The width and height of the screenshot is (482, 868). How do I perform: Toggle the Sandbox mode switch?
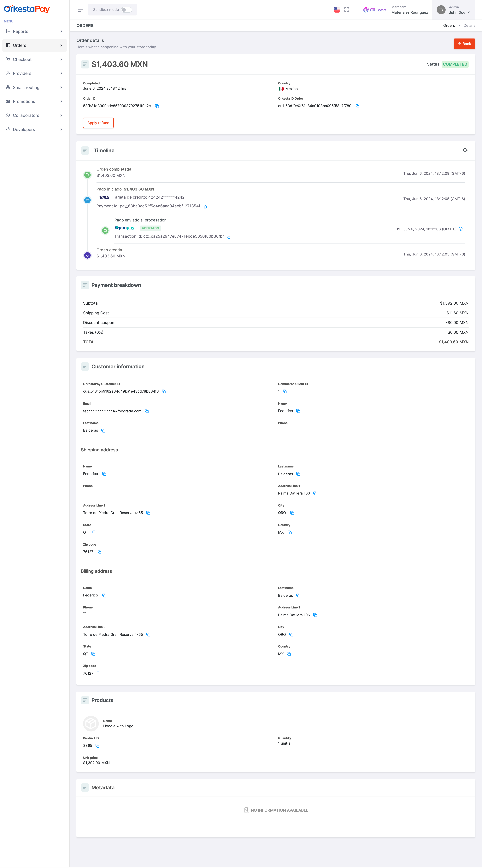point(127,10)
